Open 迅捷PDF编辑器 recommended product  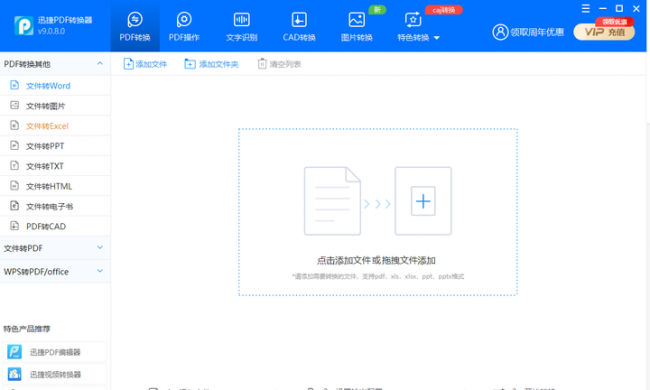[54, 352]
